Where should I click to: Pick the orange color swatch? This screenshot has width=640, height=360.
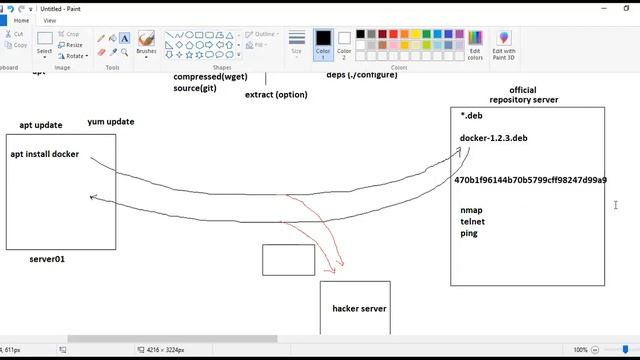[x=404, y=34]
